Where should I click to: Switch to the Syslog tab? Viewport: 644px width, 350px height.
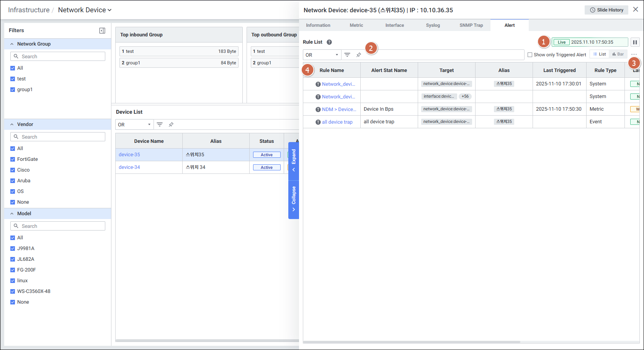coord(433,25)
